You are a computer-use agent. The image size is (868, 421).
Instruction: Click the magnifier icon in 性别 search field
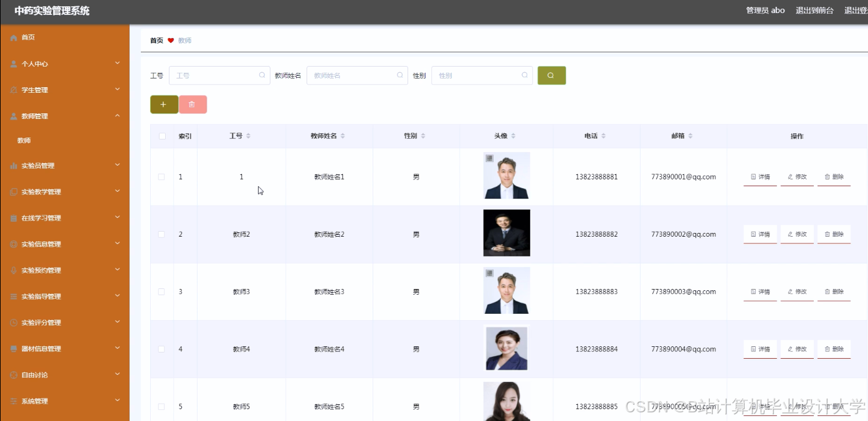pos(525,75)
